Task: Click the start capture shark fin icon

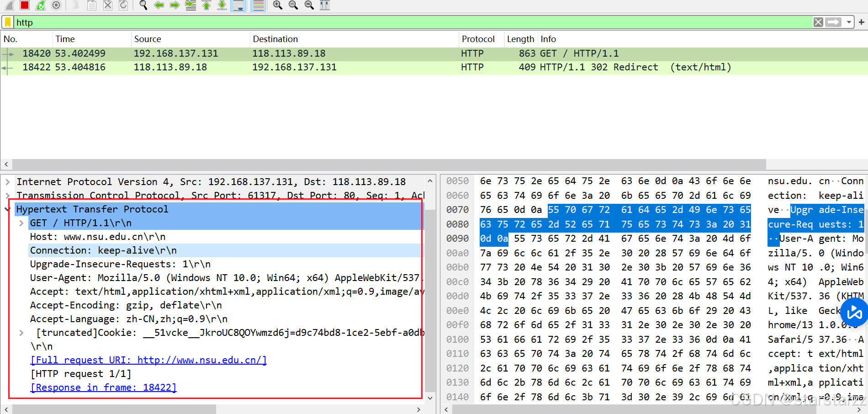Action: (x=9, y=5)
